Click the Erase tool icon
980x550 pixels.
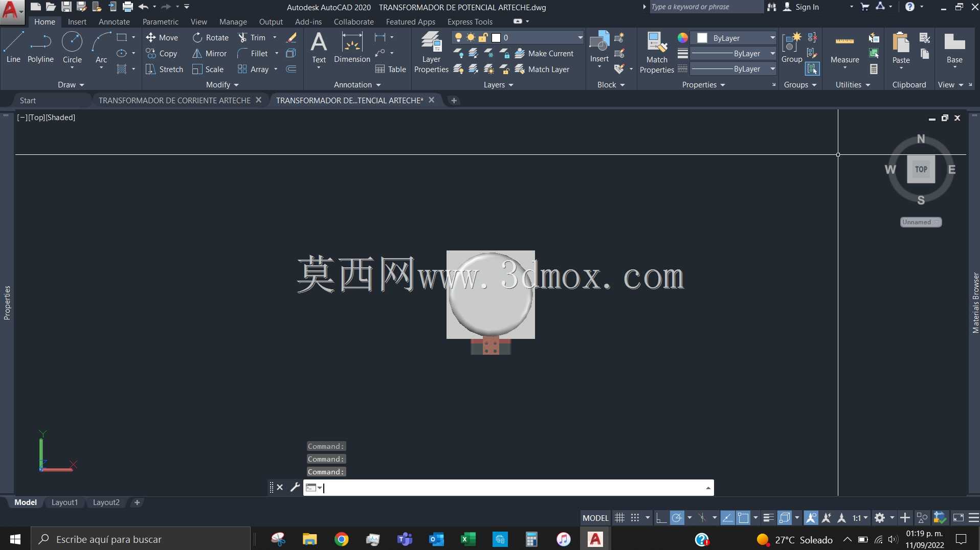point(291,37)
